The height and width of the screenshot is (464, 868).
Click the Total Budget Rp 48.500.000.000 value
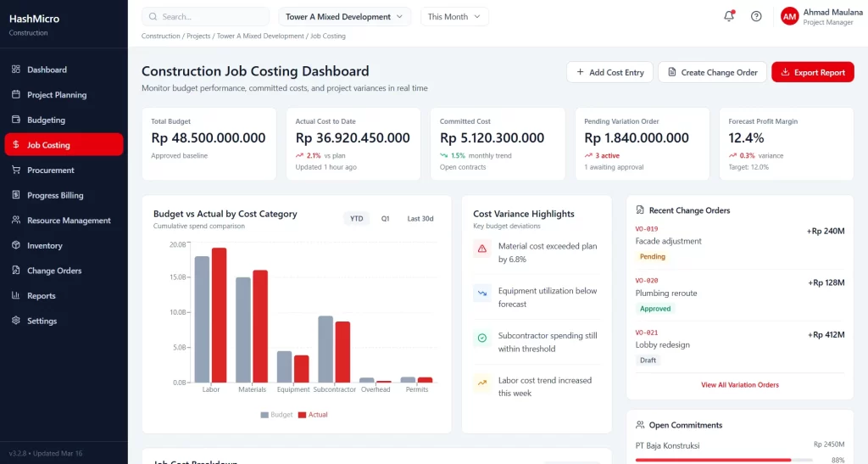[x=209, y=138]
